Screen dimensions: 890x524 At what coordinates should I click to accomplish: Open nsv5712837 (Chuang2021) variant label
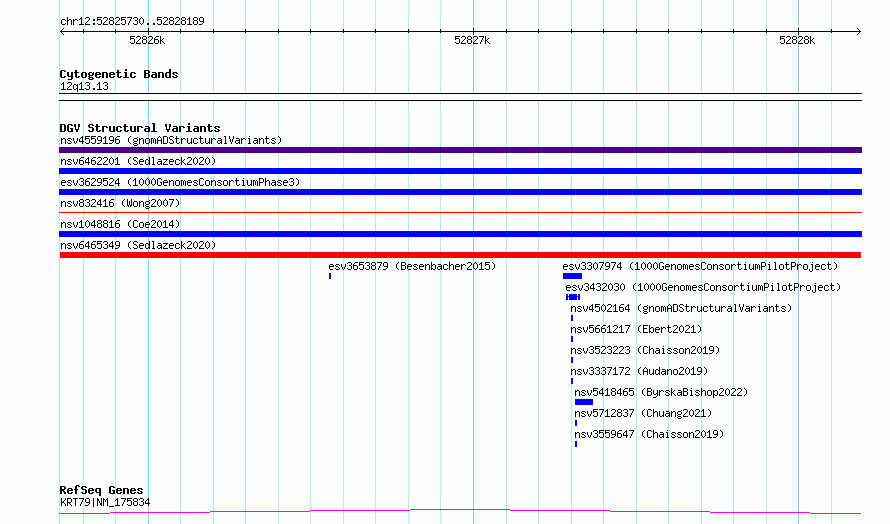[643, 413]
